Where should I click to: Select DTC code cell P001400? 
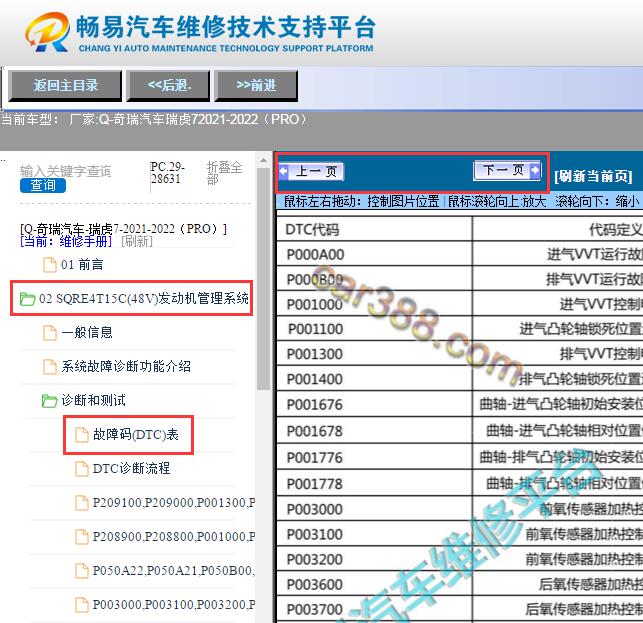[x=374, y=379]
